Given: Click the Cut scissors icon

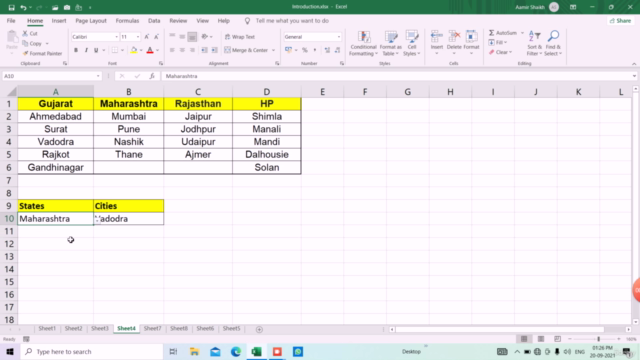Looking at the screenshot, I should [25, 33].
